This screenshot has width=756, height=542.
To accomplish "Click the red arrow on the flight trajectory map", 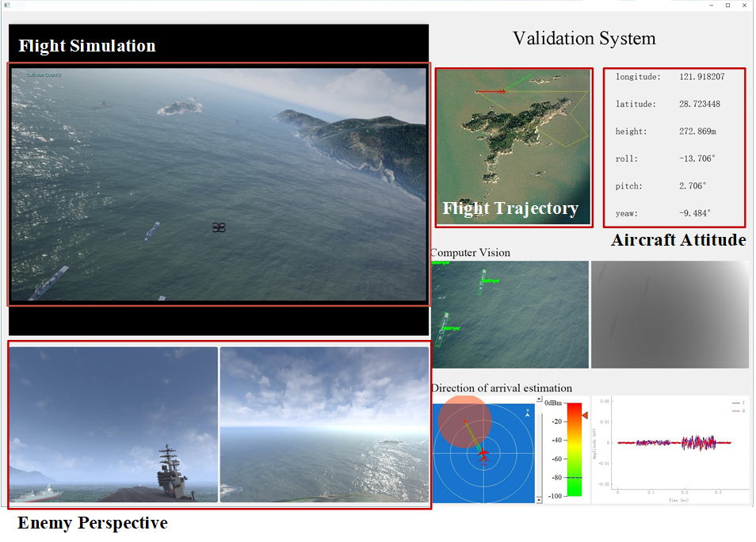I will 491,92.
